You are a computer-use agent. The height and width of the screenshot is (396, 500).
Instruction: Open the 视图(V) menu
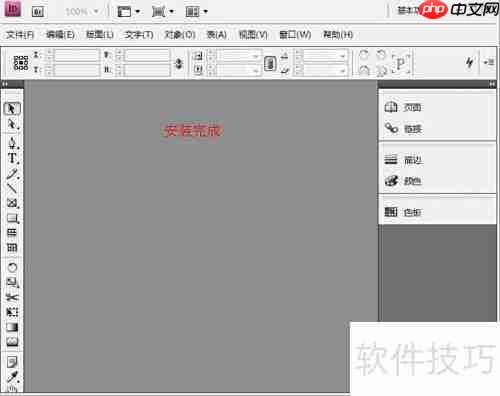[253, 34]
